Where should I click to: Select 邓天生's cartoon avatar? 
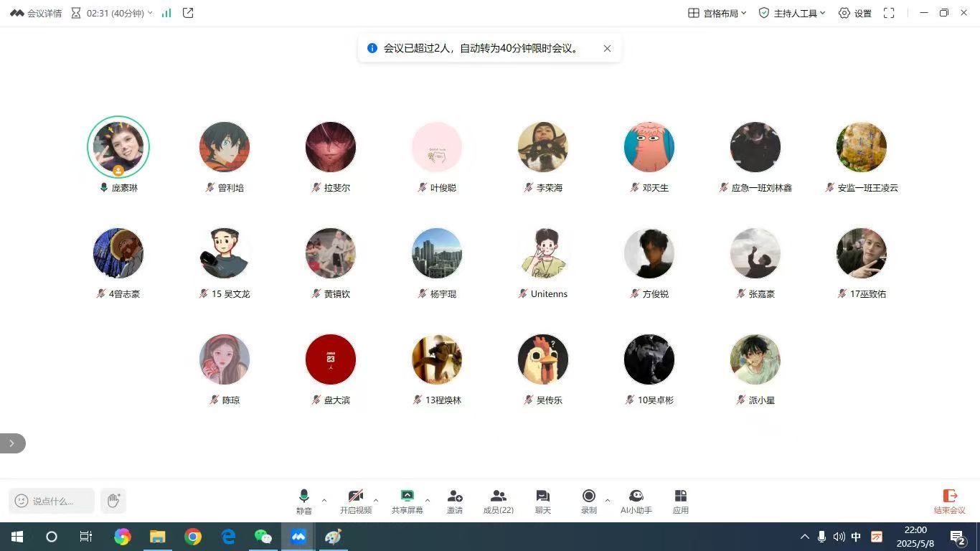click(649, 147)
